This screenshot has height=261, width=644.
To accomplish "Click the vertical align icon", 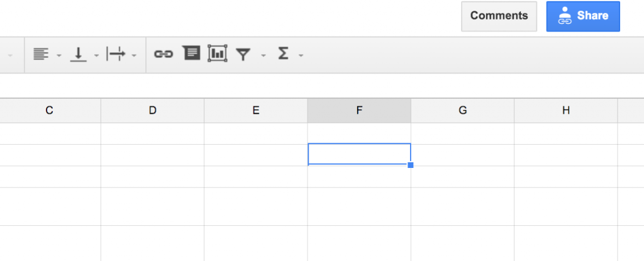I will (79, 54).
